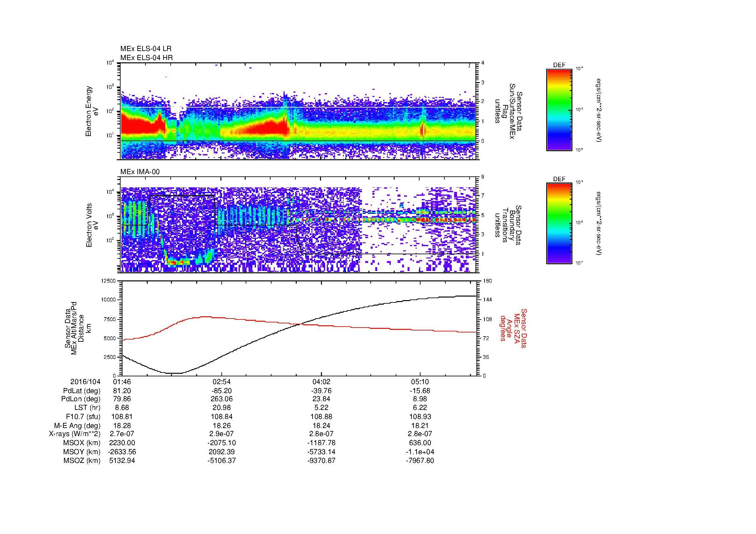
Task: Click the top colorbar units label
Action: pos(599,110)
